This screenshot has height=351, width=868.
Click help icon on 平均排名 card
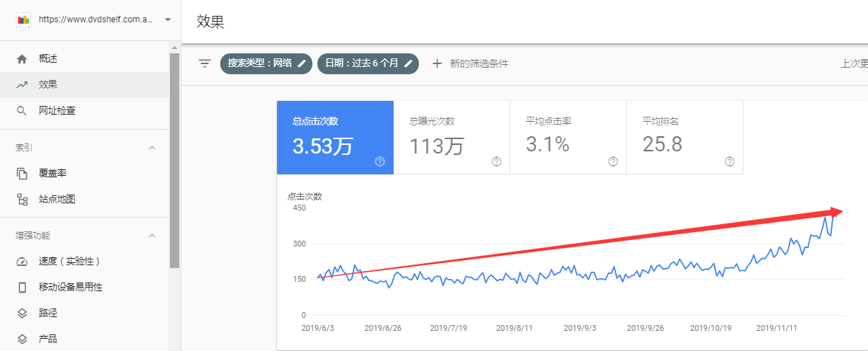730,161
